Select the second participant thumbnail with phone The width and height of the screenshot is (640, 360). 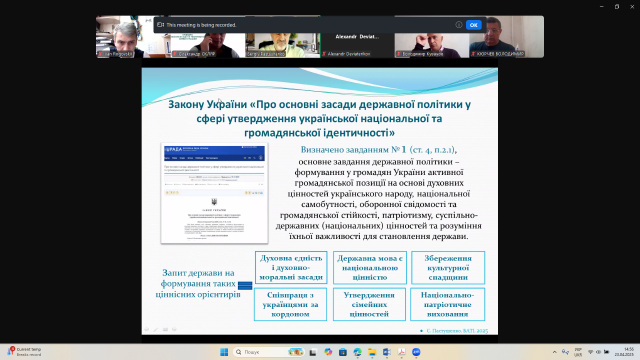point(207,37)
